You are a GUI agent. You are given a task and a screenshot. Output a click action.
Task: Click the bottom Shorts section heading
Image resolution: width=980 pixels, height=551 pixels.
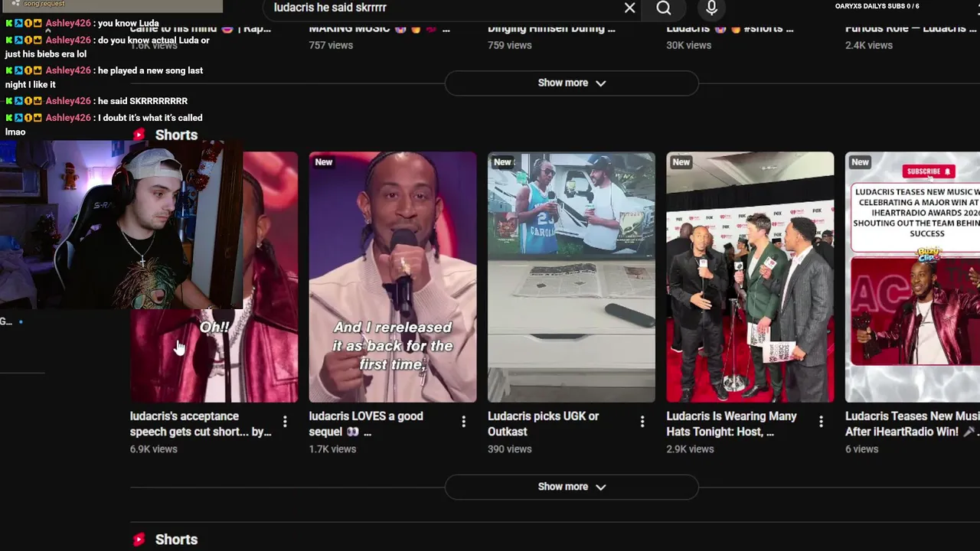coord(176,540)
